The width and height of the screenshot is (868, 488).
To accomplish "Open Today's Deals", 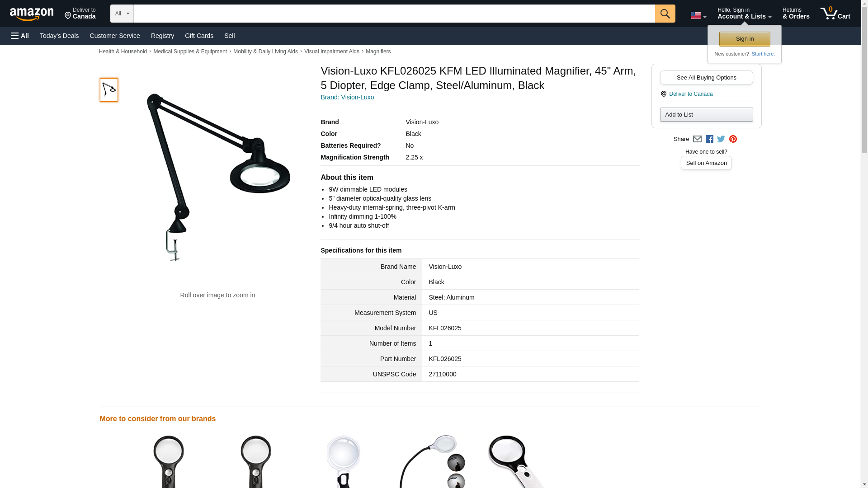I will click(x=59, y=36).
